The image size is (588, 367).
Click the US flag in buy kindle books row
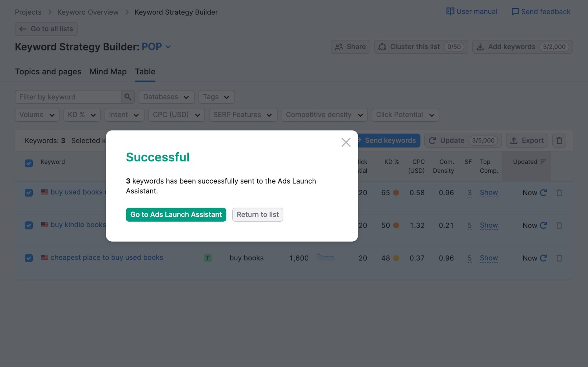(44, 225)
